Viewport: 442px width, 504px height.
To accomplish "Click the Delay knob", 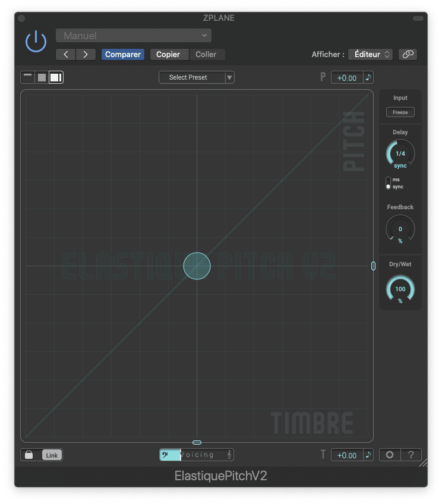I will (x=400, y=154).
